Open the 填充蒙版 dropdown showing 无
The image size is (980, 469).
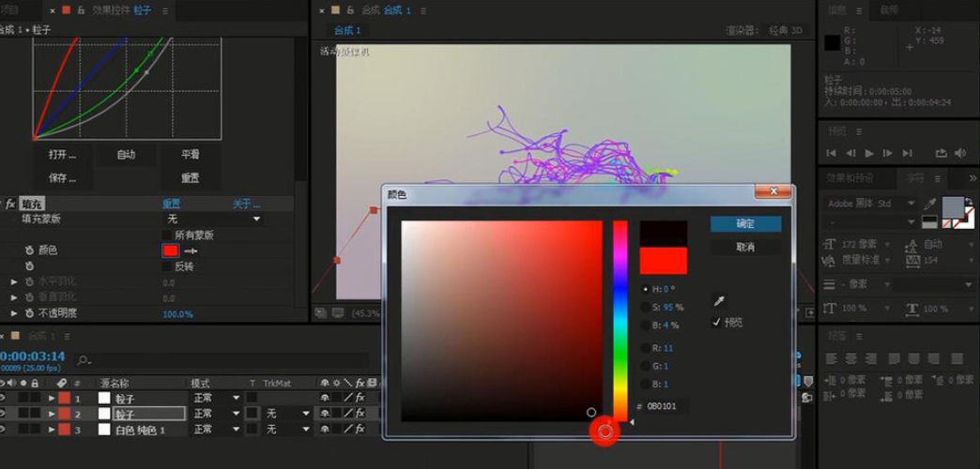[x=214, y=219]
